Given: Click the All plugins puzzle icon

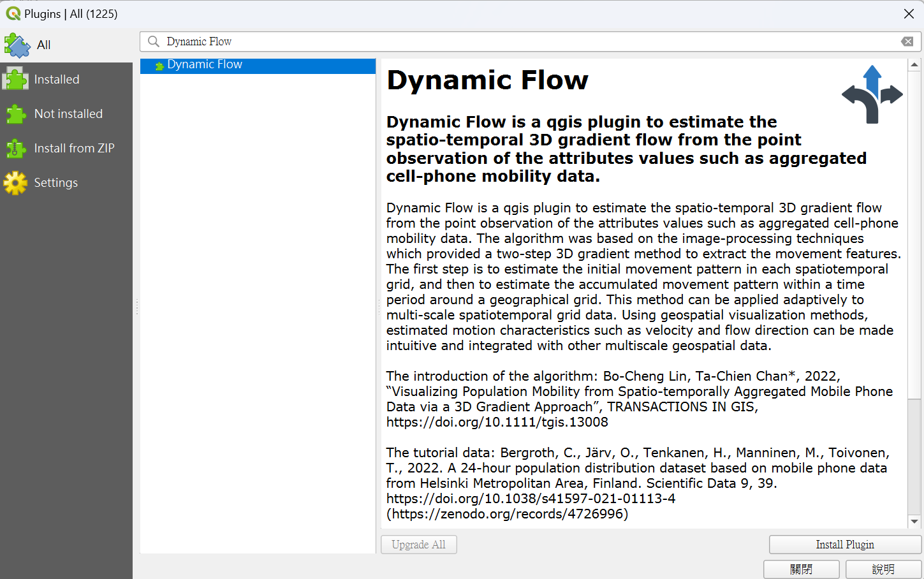Looking at the screenshot, I should coord(16,45).
